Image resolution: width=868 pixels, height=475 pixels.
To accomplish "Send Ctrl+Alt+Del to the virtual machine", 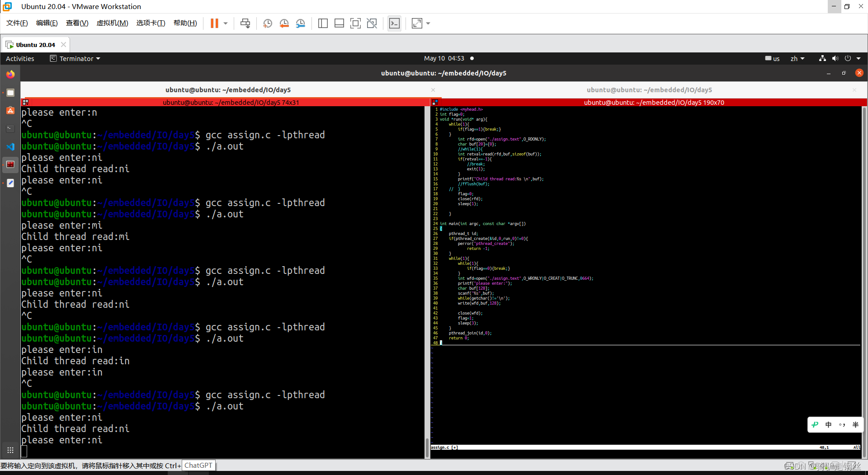I will click(x=245, y=23).
